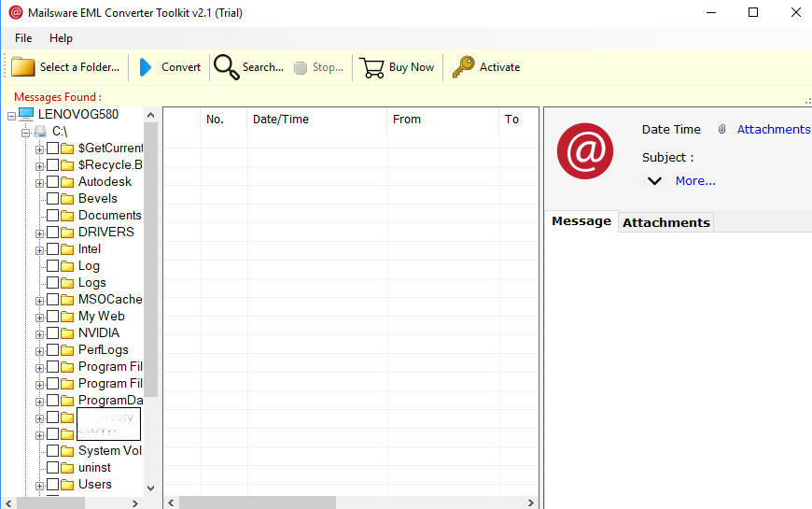Click the red @ logo in preview pane
Viewport: 812px width, 509px height.
click(x=585, y=151)
